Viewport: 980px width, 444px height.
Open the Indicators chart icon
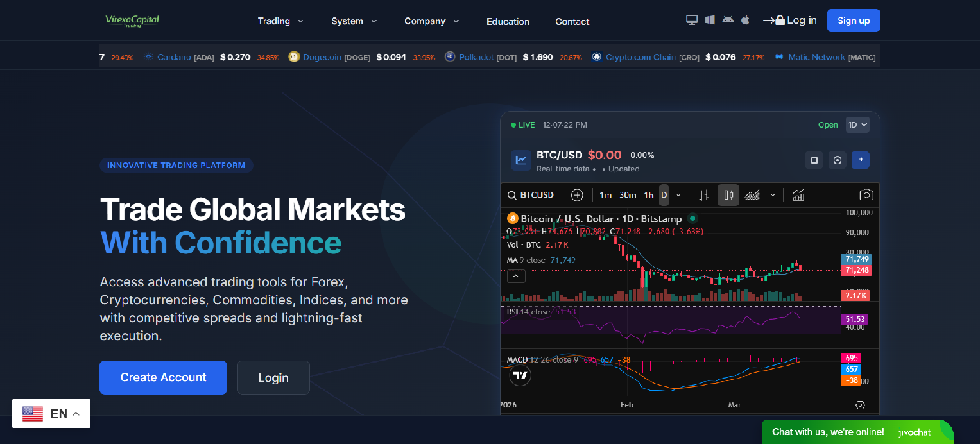(798, 195)
